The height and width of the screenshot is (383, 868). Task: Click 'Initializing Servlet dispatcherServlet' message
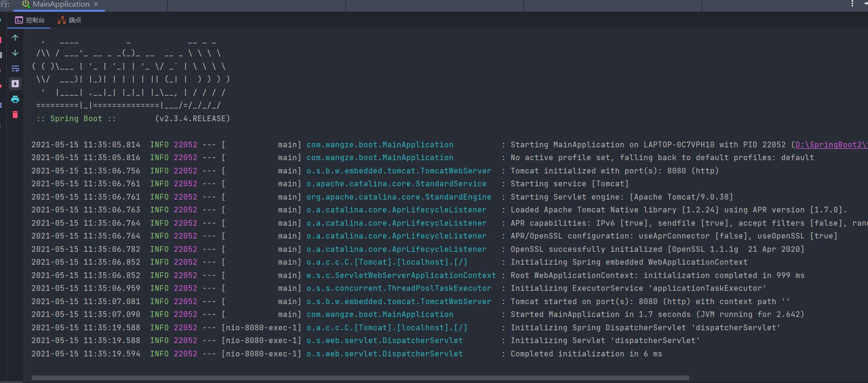tap(605, 340)
